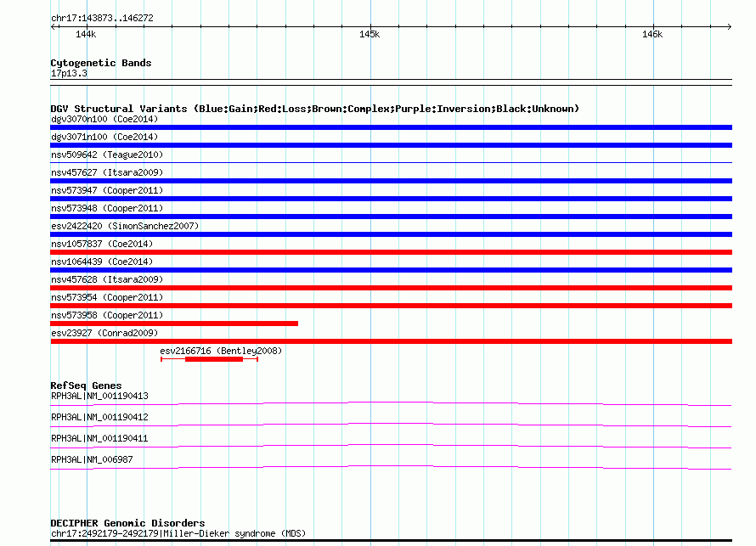Open RPH3AL|NM_001190413 transcript label
756x546 pixels.
pyautogui.click(x=99, y=397)
